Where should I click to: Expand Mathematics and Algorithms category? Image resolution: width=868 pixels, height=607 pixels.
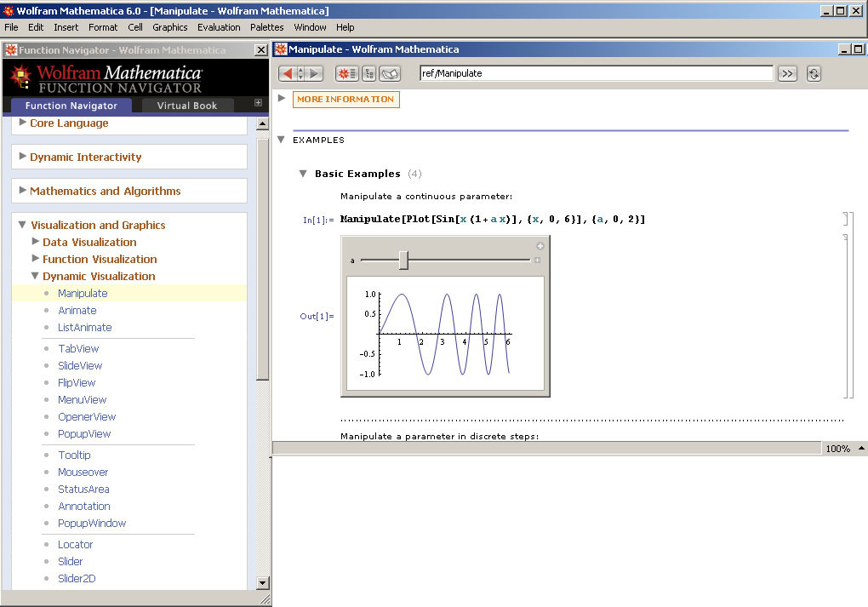[23, 190]
